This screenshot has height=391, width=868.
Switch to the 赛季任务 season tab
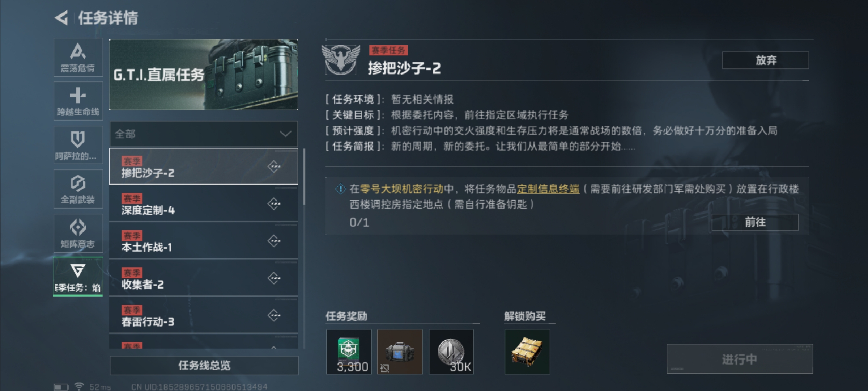pos(78,277)
